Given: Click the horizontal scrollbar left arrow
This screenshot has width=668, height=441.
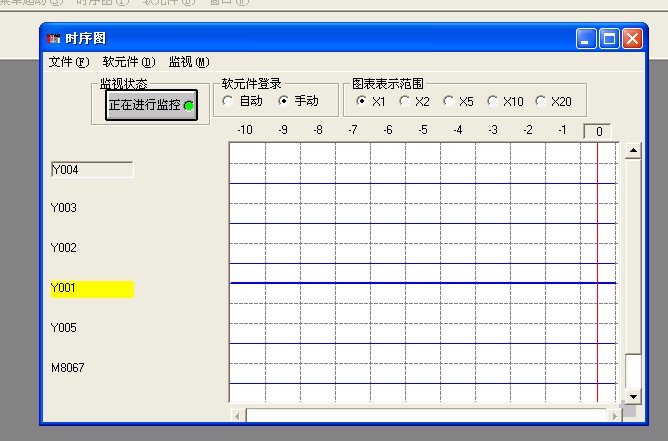Looking at the screenshot, I should click(x=237, y=415).
